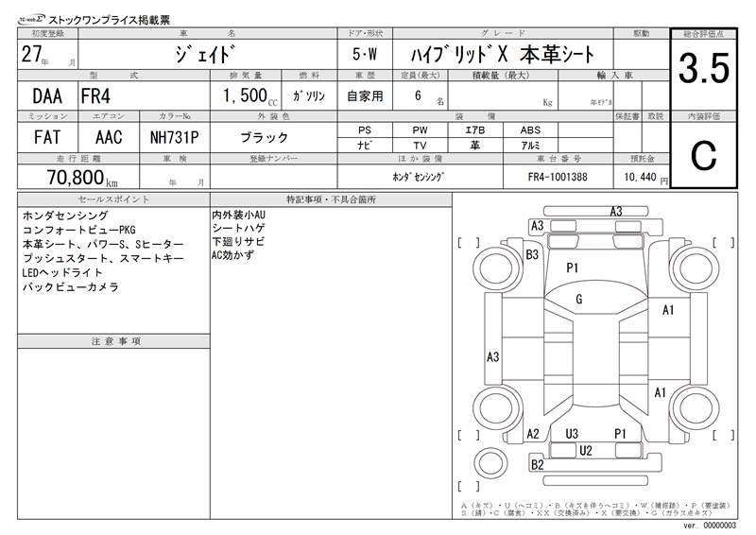Click the line LEDヘッドライト
The height and width of the screenshot is (535, 756).
62,272
